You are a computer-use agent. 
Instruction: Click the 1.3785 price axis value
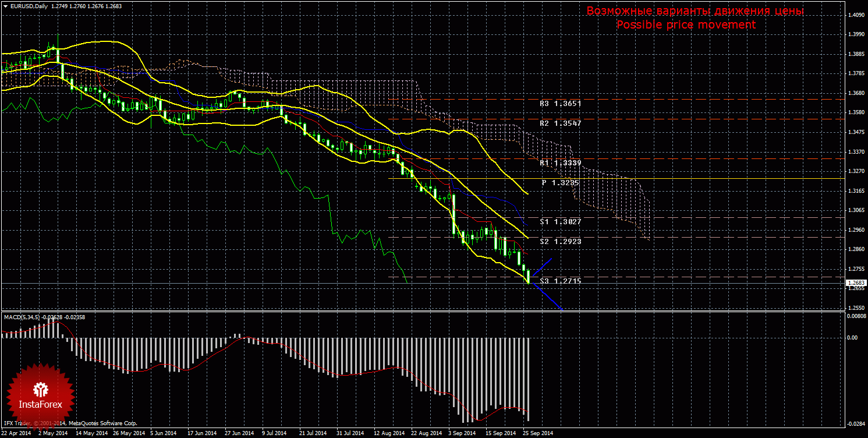point(855,74)
